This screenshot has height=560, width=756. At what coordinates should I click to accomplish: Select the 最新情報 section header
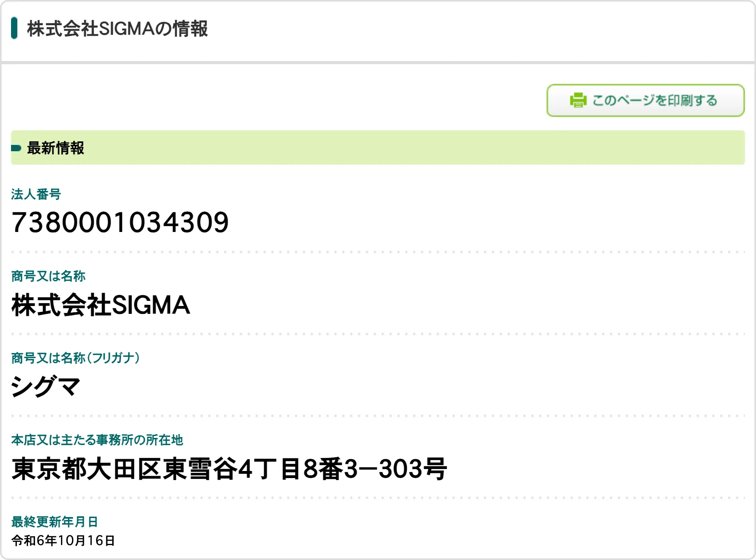coord(56,148)
